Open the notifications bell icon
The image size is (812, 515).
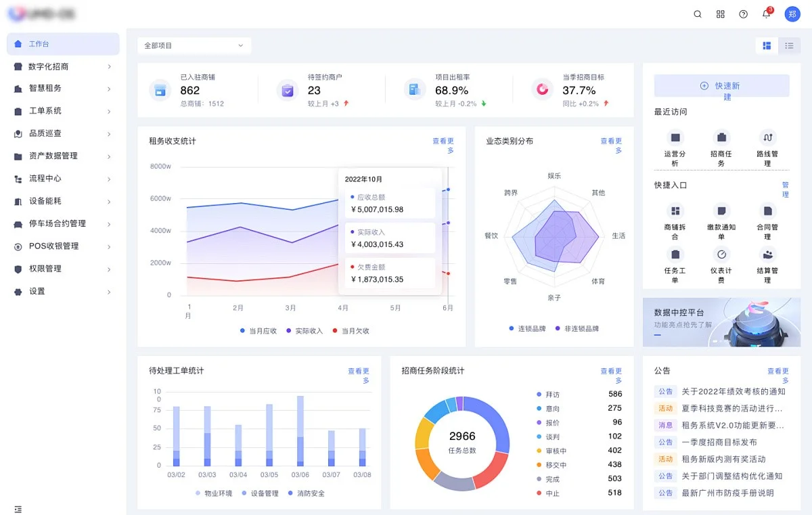click(767, 14)
